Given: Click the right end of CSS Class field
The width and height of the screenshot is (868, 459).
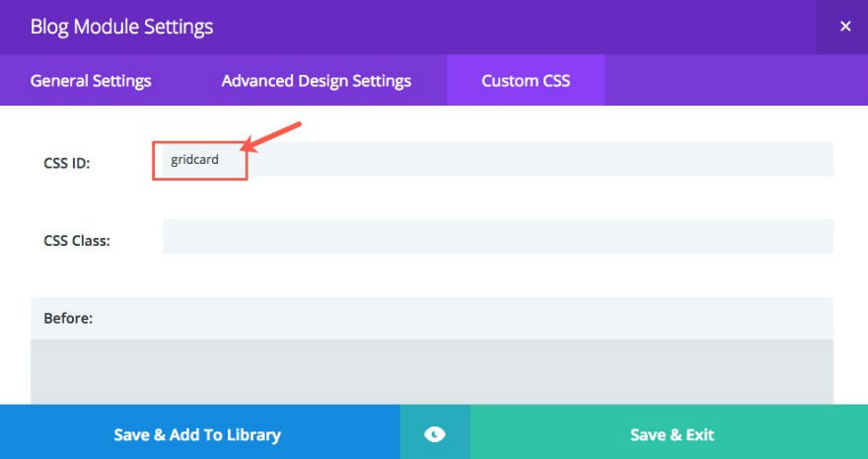Looking at the screenshot, I should coord(809,237).
